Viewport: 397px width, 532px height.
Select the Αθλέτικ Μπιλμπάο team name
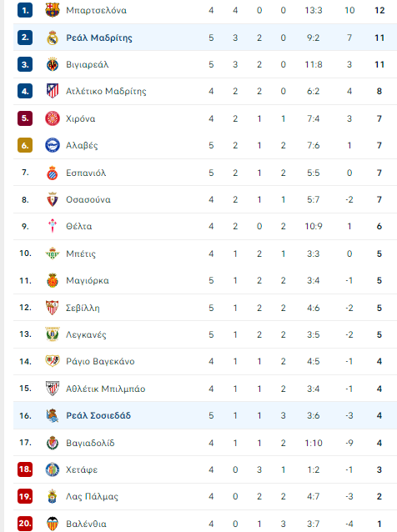[106, 389]
